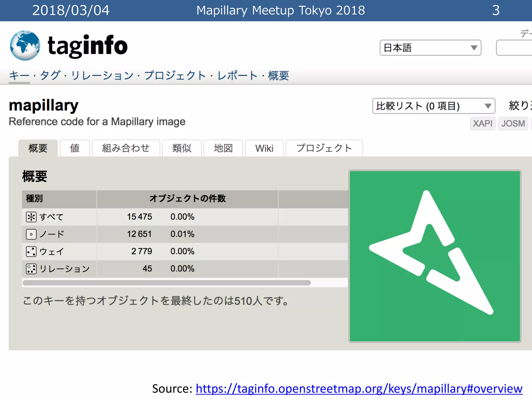Expand the 比較リスト (0 項目) dropdown

pos(434,106)
